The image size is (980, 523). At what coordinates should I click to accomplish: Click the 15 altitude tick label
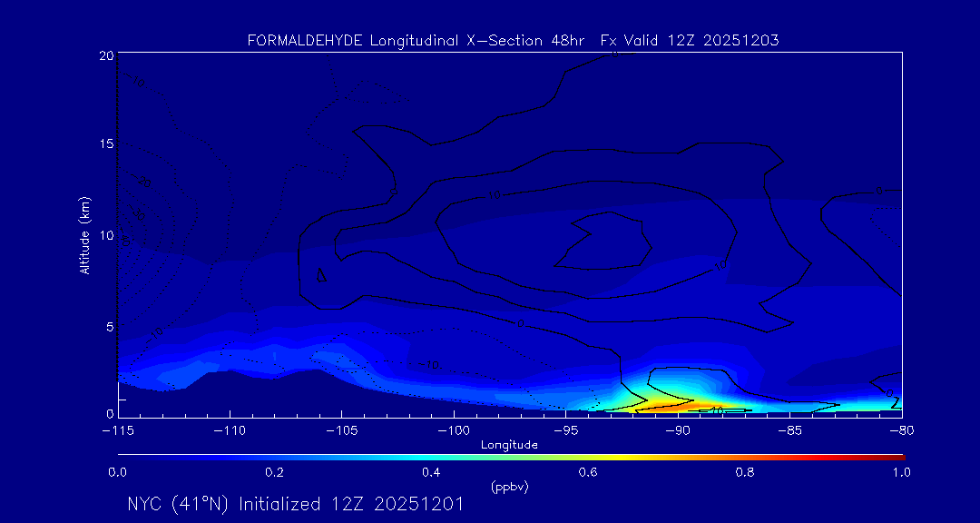[107, 143]
